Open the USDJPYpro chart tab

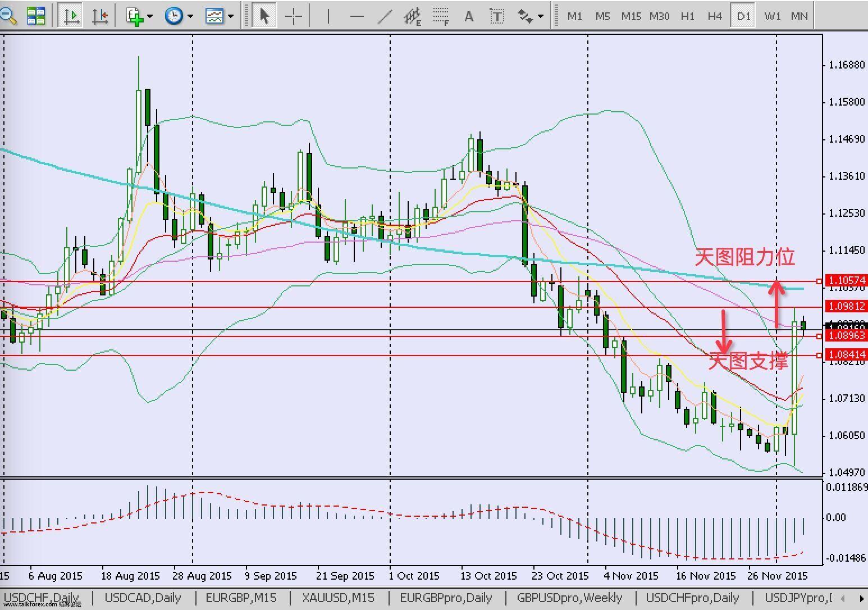click(x=798, y=598)
